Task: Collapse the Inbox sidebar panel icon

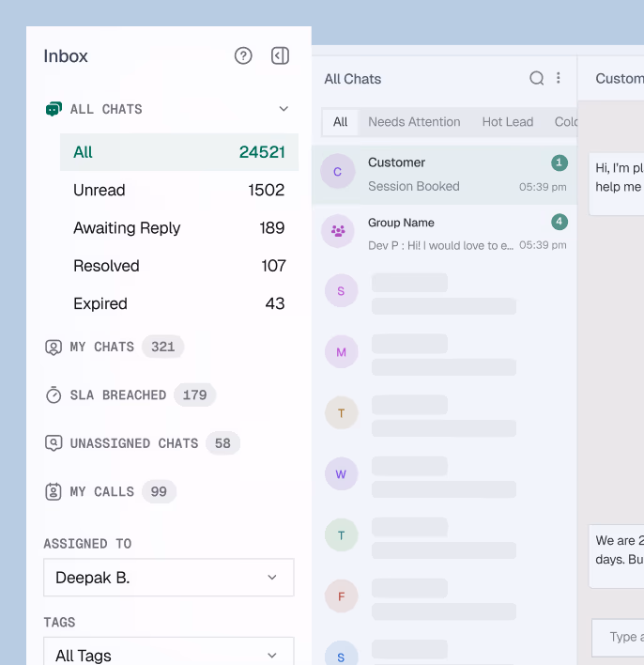Action: click(x=280, y=55)
